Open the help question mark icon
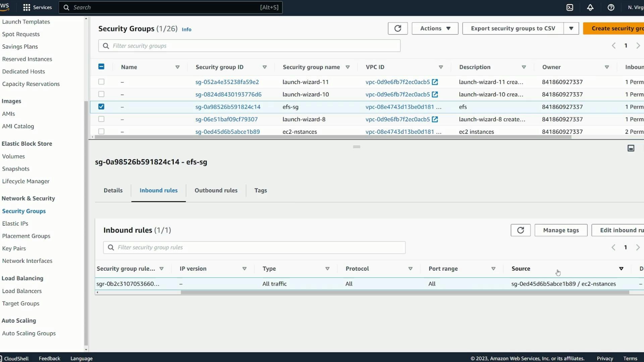Screen dimensions: 644x362 [611, 7]
